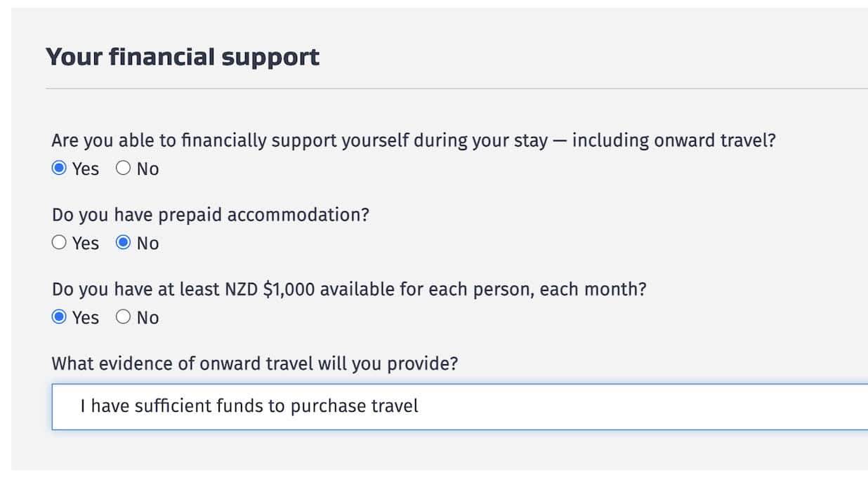Click the No label beside prepaid accommodation

click(x=147, y=243)
